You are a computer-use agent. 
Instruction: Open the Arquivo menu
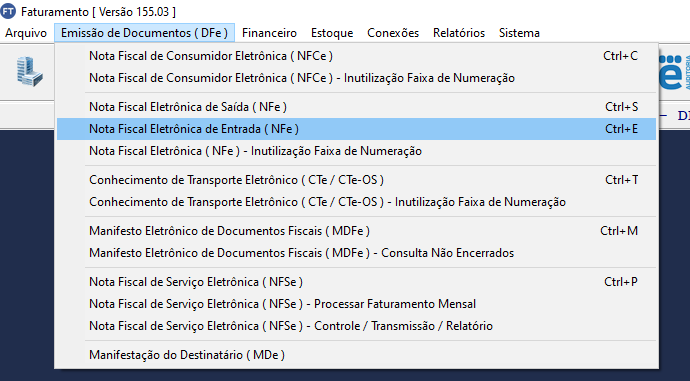pyautogui.click(x=26, y=33)
